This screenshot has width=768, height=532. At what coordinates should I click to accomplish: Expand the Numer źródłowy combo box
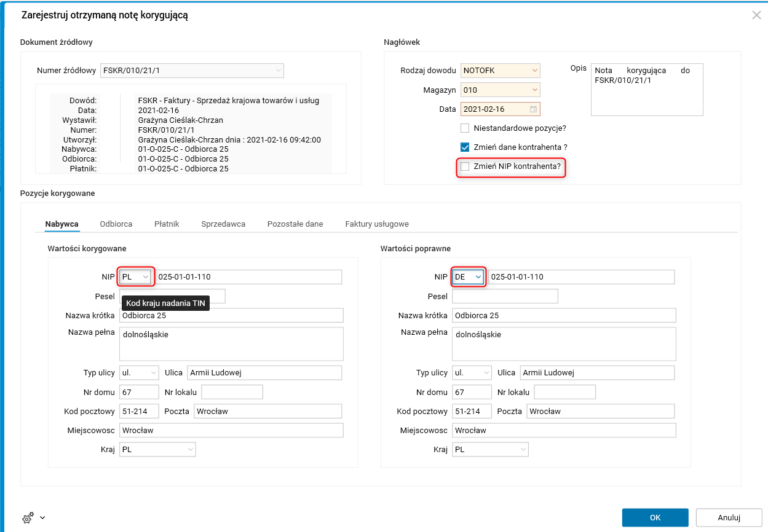(x=278, y=71)
